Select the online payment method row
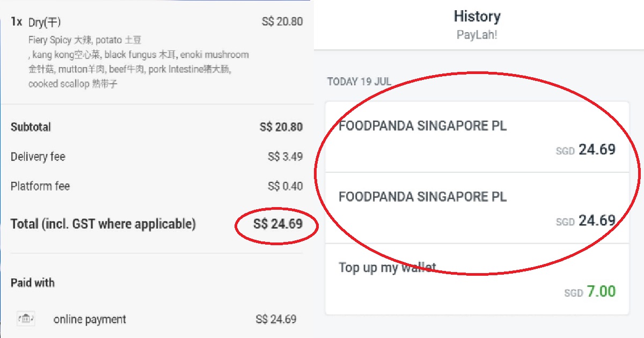Viewport: 644px width, 338px height. pyautogui.click(x=89, y=319)
